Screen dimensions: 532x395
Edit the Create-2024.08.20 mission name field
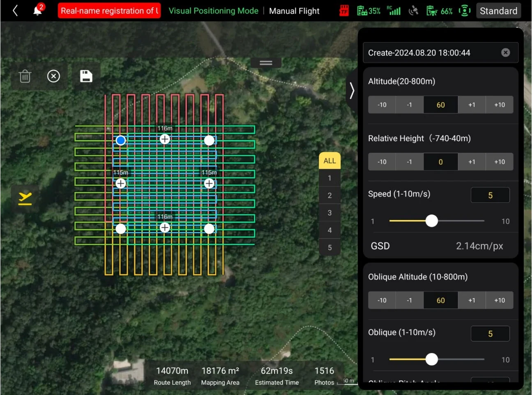click(440, 53)
